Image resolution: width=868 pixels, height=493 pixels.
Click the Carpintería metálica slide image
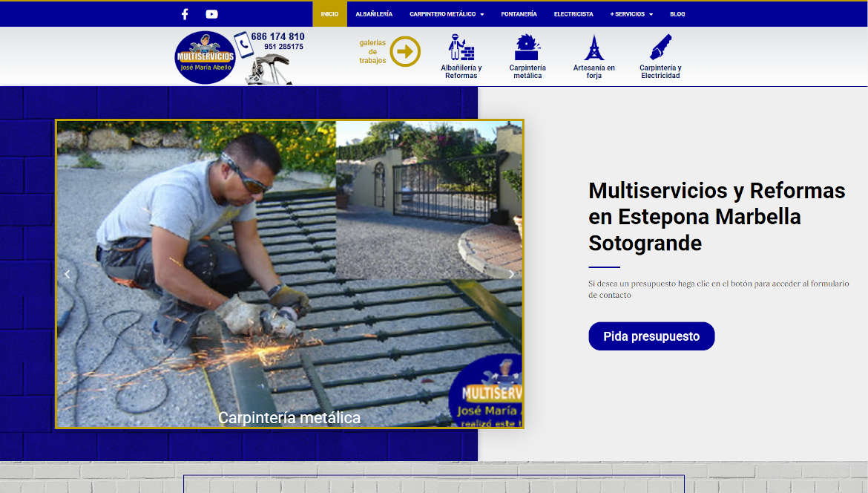pos(289,274)
